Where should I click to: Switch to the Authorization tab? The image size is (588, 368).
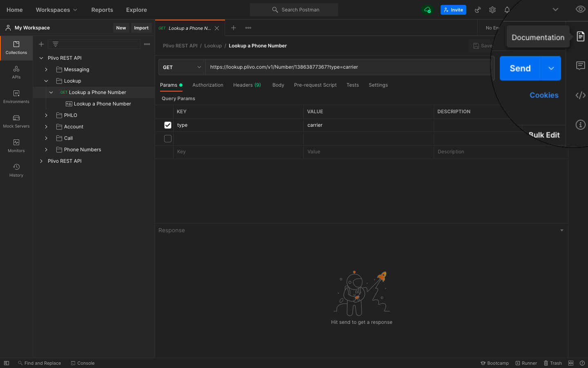(207, 85)
